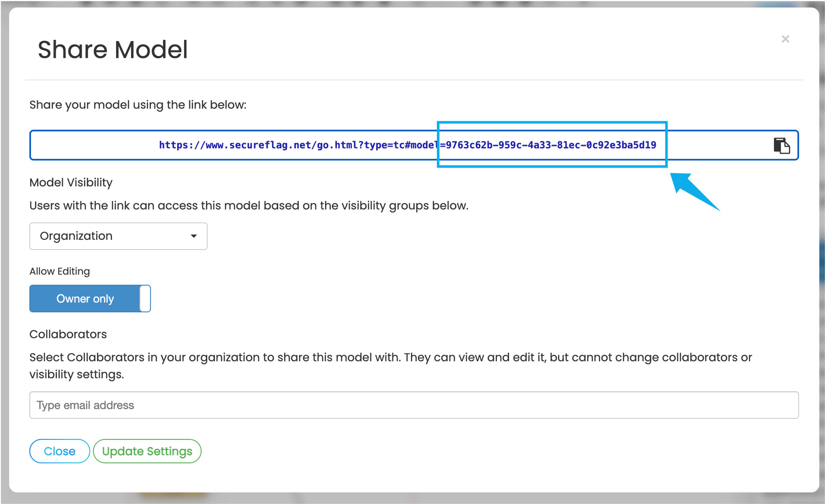Click the Collaborators heading
The image size is (825, 504).
click(68, 334)
